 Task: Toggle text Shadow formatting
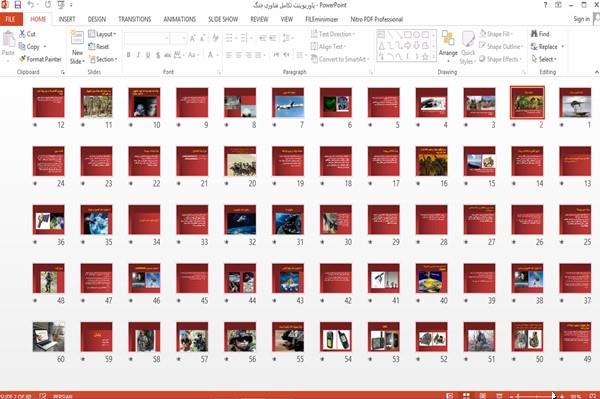click(158, 55)
